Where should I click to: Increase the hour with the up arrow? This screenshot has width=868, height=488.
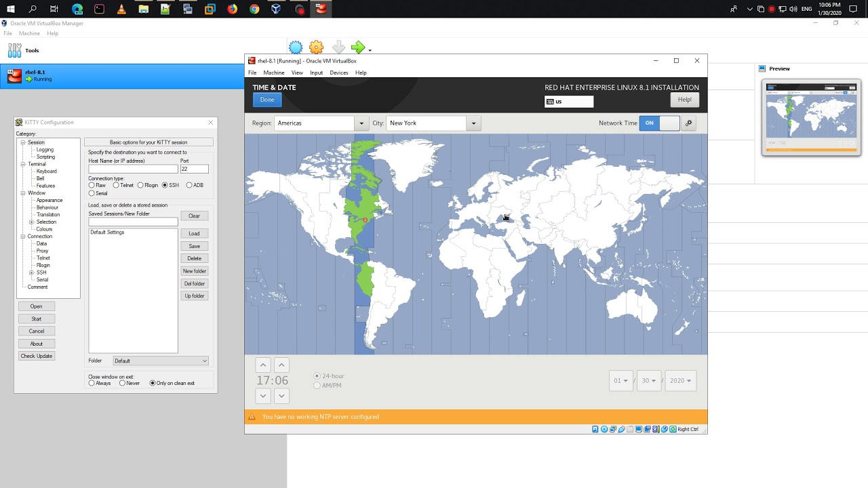263,365
